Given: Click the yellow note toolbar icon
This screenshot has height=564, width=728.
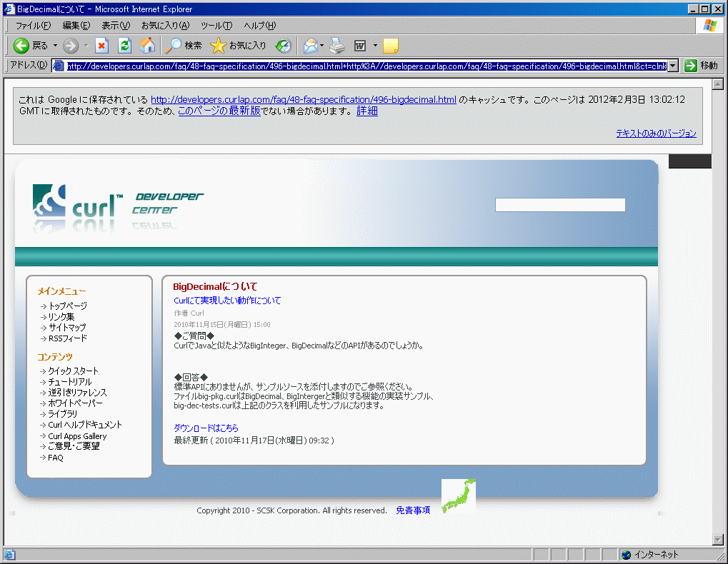Looking at the screenshot, I should pyautogui.click(x=390, y=46).
